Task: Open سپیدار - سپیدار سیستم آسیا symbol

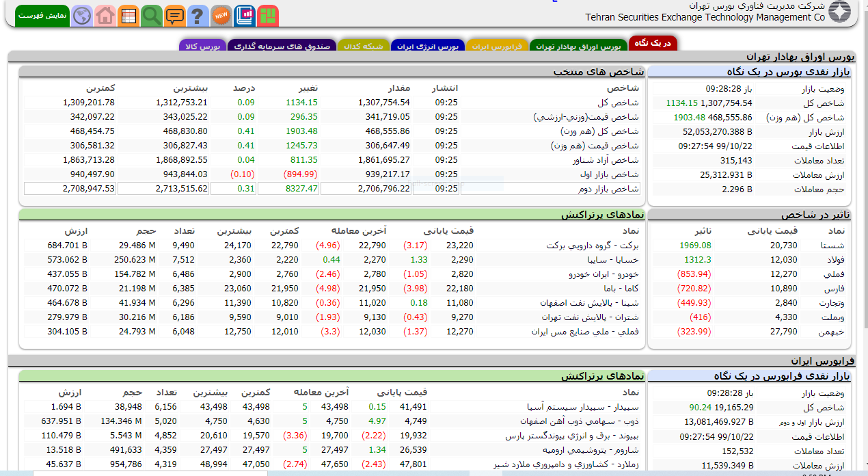Action: (x=583, y=407)
